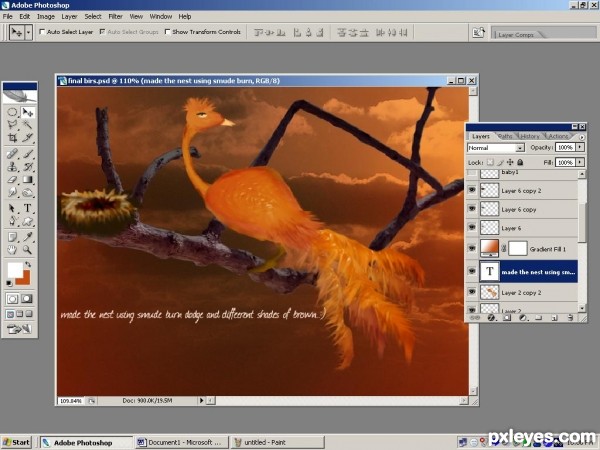This screenshot has width=600, height=450.
Task: Open the File menu
Action: [x=8, y=16]
